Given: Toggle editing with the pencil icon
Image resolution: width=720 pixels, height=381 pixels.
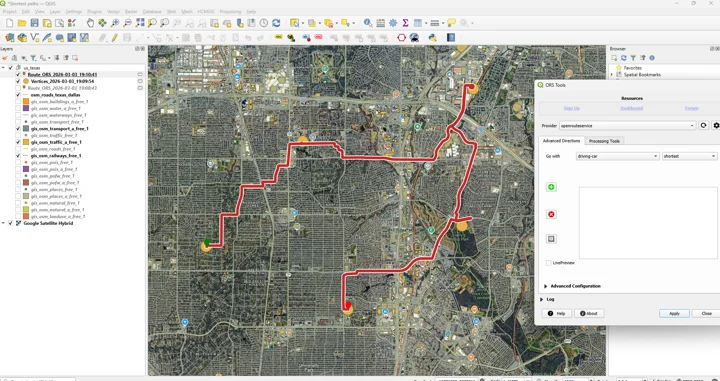Looking at the screenshot, I should pyautogui.click(x=114, y=38).
